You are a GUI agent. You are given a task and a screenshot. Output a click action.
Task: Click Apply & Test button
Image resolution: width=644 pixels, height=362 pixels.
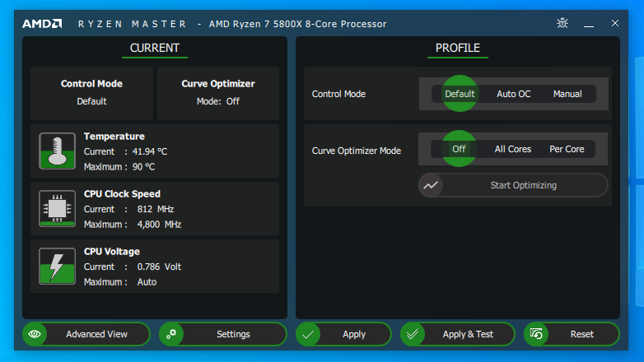click(457, 334)
